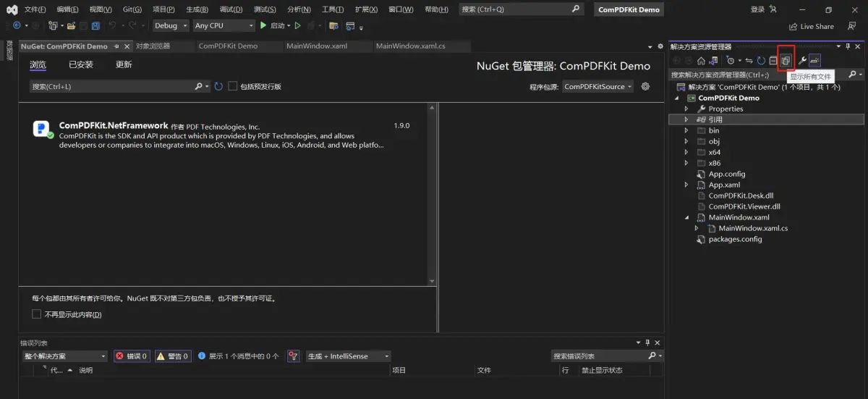The height and width of the screenshot is (399, 868).
Task: Open the 整个解决方案 scope dropdown
Action: coord(65,356)
